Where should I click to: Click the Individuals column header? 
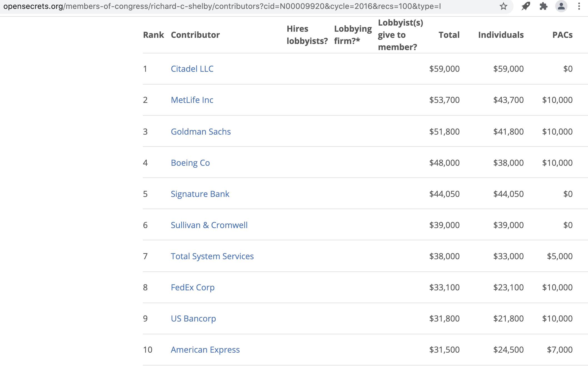[x=501, y=35]
